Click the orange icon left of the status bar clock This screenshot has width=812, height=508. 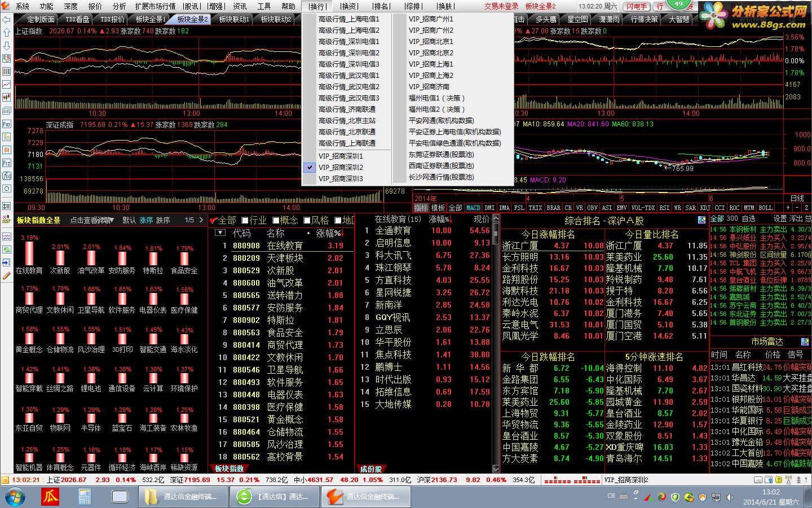[x=6, y=480]
